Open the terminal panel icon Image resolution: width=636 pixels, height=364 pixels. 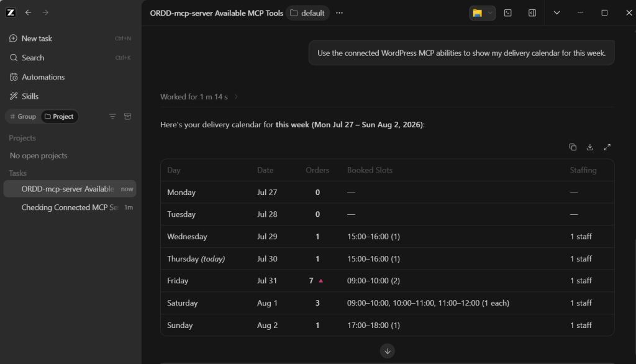508,13
